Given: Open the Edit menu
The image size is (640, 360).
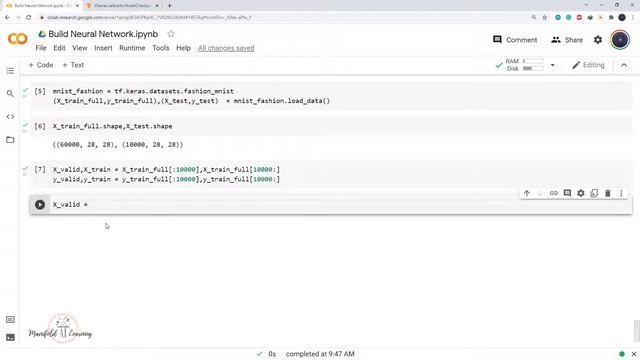Looking at the screenshot, I should pos(59,48).
